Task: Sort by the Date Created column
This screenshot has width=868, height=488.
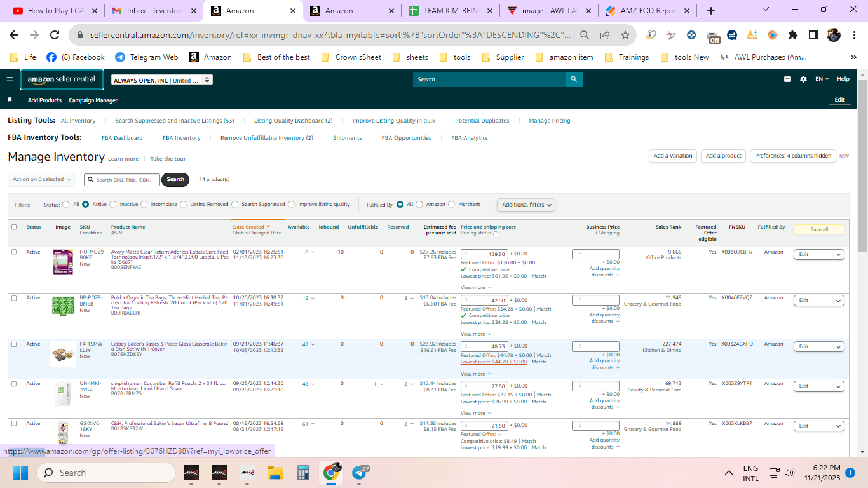Action: (251, 227)
